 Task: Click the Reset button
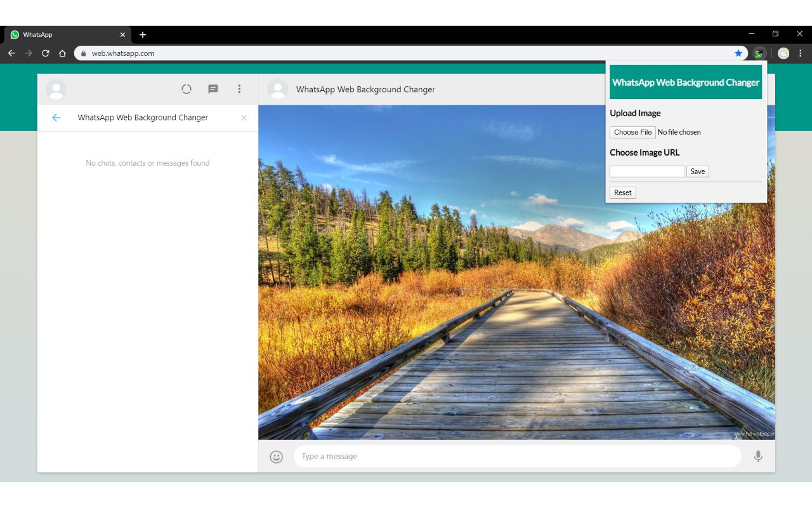622,192
